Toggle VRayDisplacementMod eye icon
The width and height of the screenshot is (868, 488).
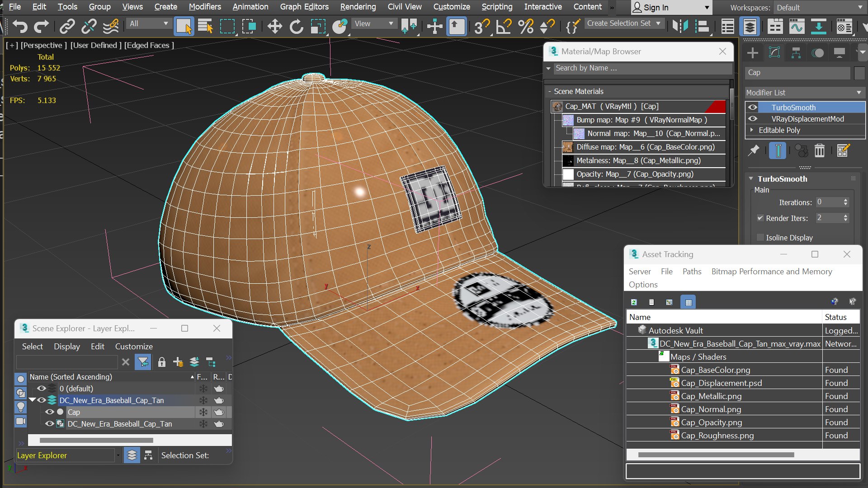tap(753, 119)
